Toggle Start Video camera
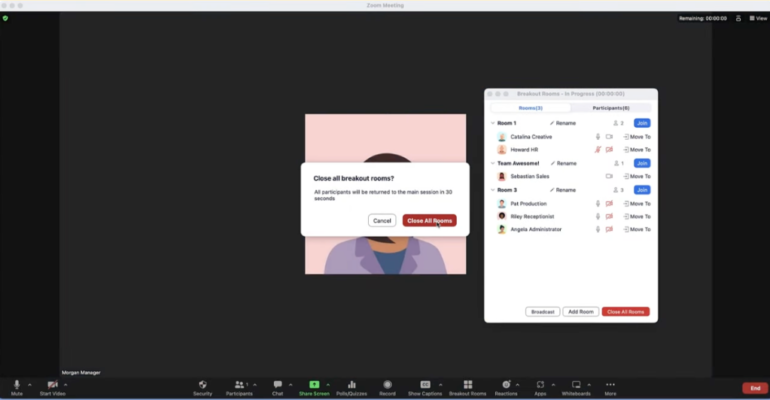The width and height of the screenshot is (770, 400). [52, 384]
